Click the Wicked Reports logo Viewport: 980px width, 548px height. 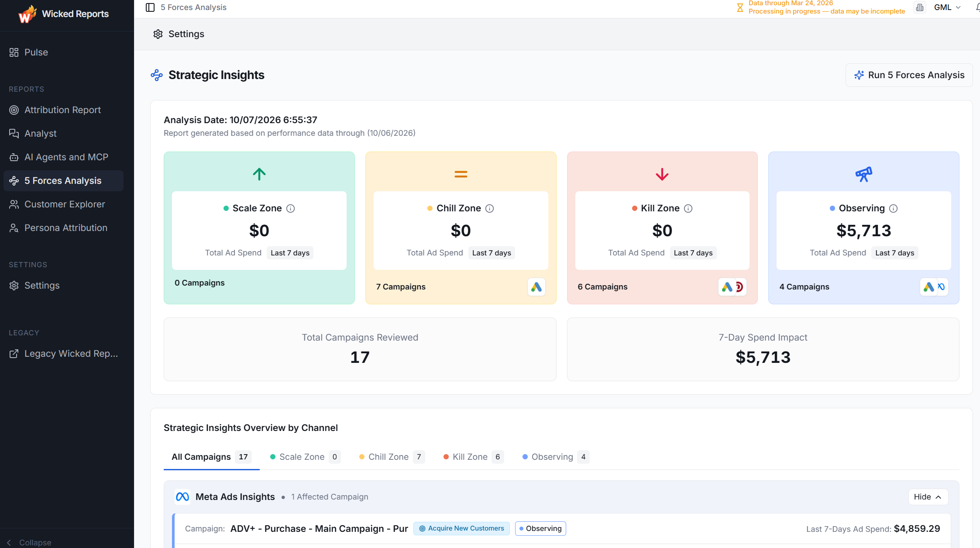pos(64,14)
